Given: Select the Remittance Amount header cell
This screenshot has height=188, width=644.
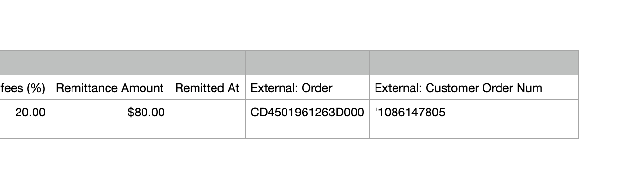Looking at the screenshot, I should [110, 88].
